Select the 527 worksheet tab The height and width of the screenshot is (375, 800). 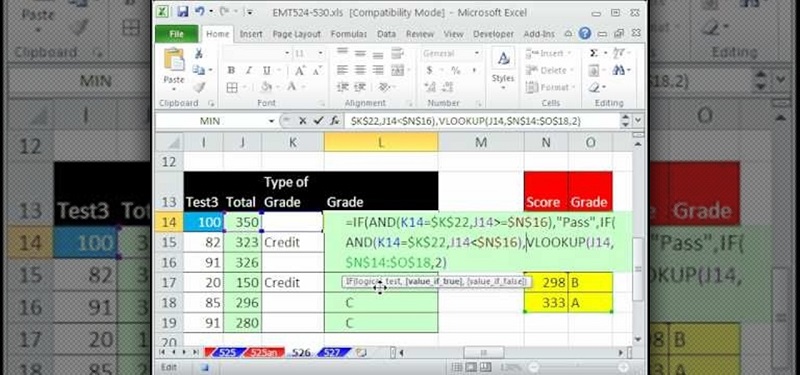coord(334,352)
